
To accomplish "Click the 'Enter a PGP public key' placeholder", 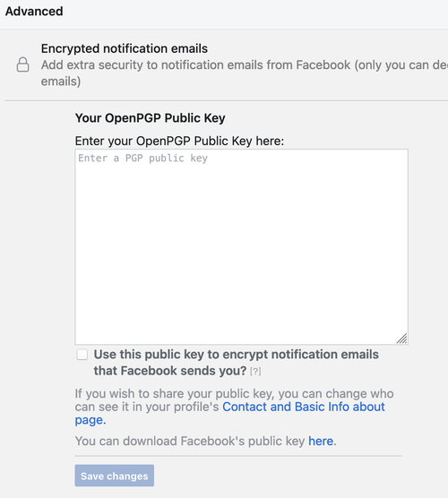I will [x=143, y=159].
